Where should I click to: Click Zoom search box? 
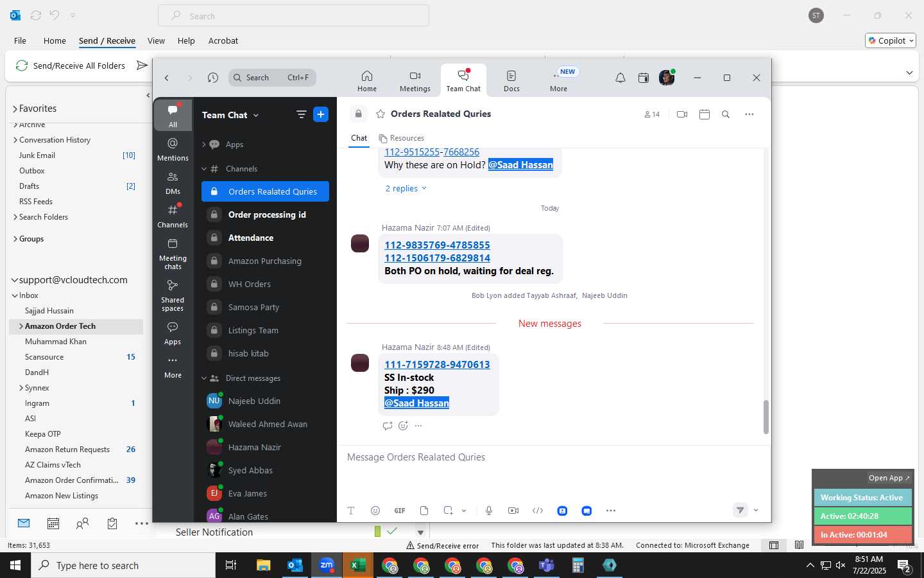(x=272, y=78)
